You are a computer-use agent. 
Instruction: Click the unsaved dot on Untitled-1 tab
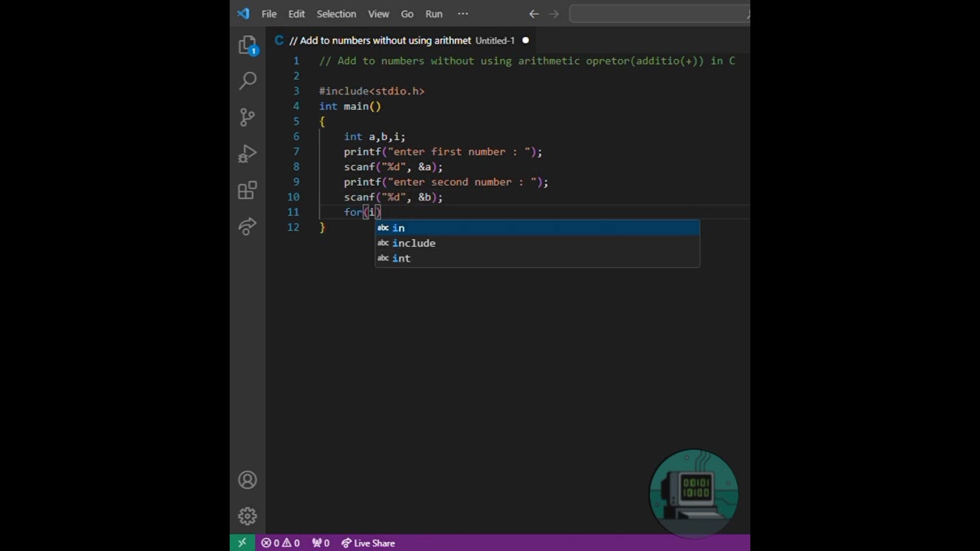click(525, 41)
